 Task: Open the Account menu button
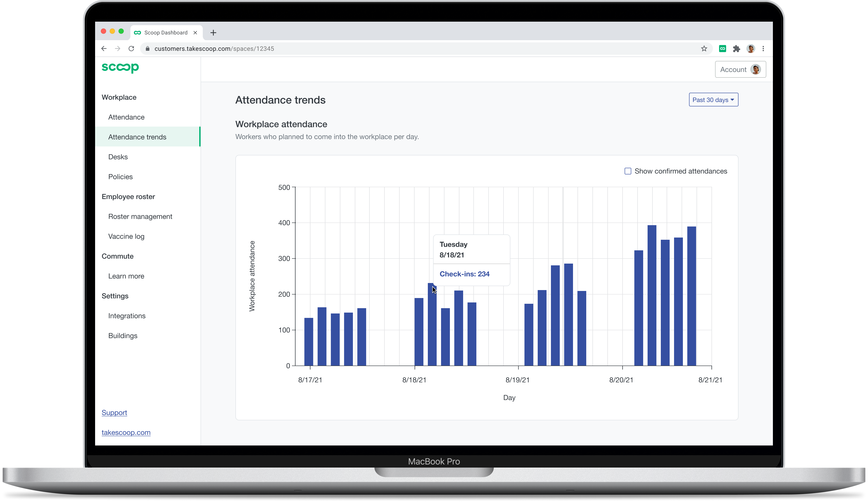tap(740, 70)
